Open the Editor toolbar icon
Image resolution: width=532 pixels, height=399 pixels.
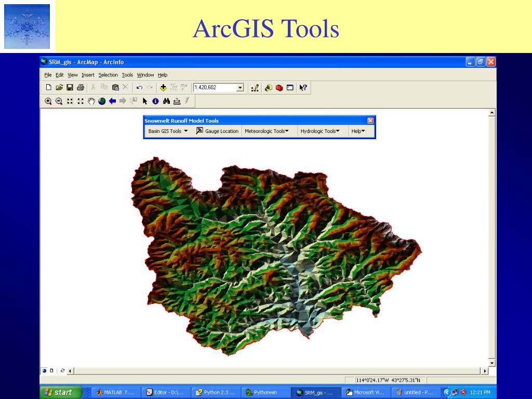255,87
